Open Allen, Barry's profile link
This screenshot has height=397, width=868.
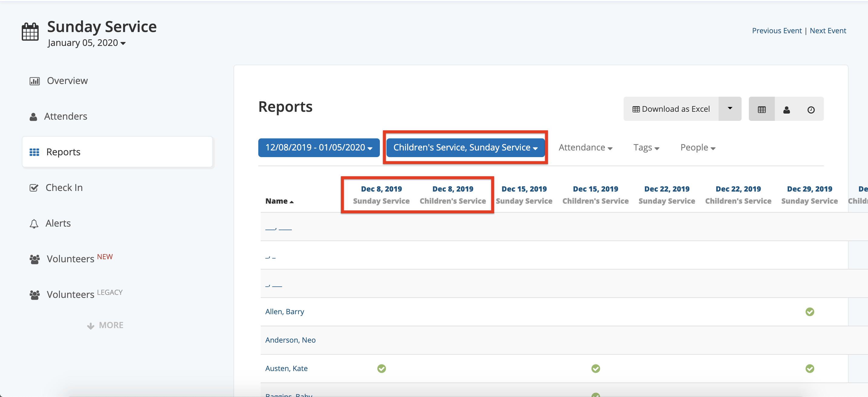pos(284,311)
